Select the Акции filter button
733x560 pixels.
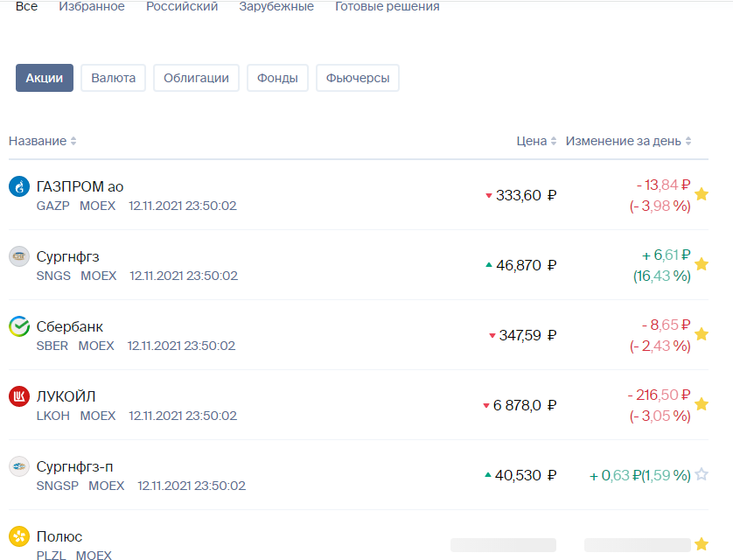click(x=45, y=78)
